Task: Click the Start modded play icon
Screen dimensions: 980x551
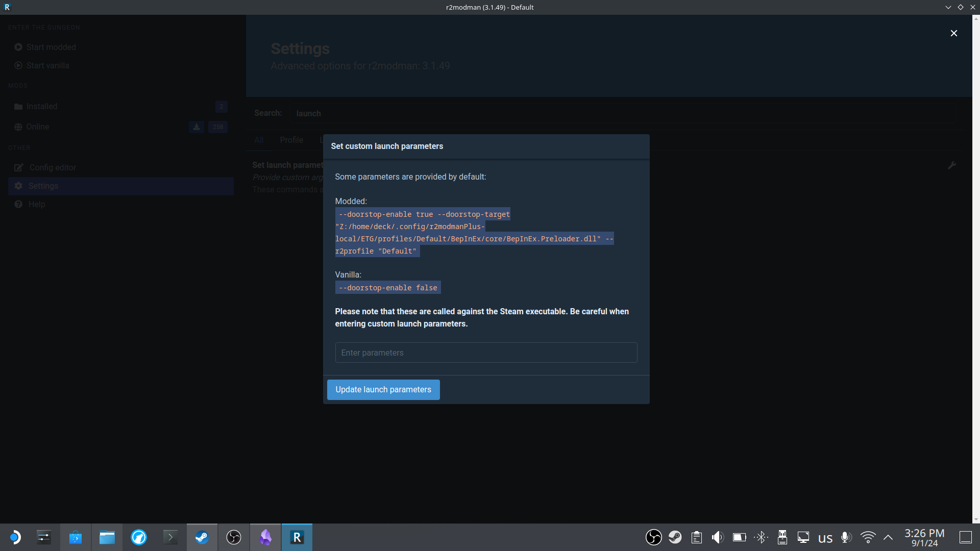Action: 18,47
